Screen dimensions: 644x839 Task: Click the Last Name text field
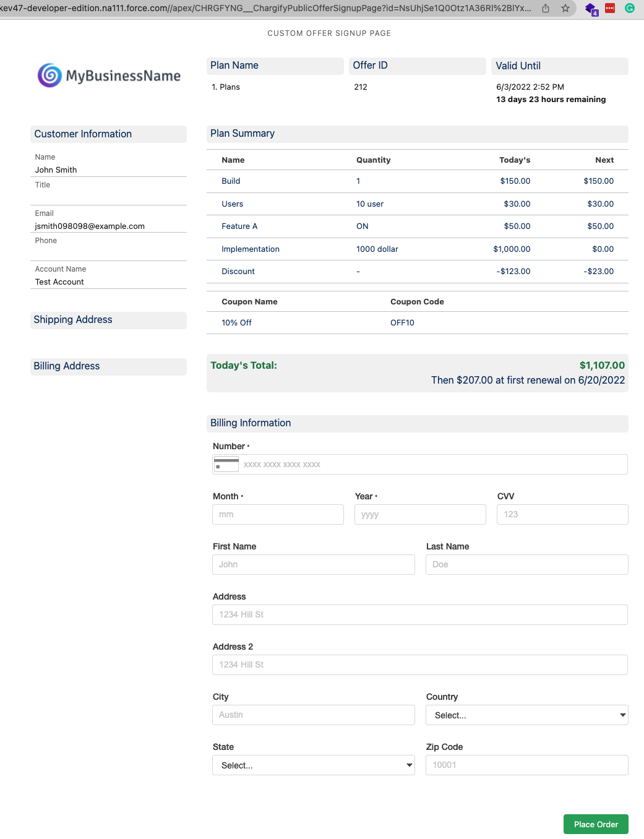pyautogui.click(x=526, y=564)
